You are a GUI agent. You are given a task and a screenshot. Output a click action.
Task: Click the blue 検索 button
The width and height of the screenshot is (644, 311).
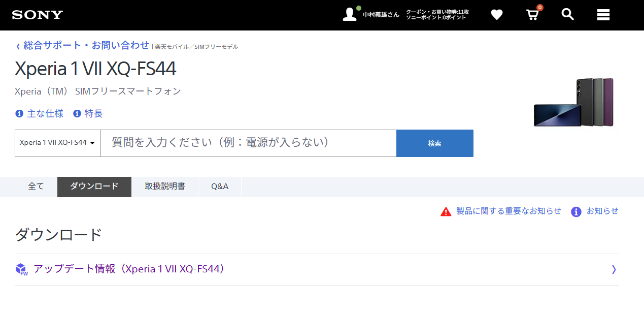point(435,143)
